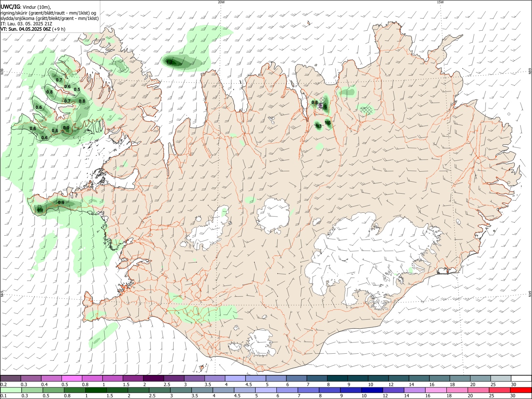Click the '(+9 h)' forecast offset text

coord(59,29)
